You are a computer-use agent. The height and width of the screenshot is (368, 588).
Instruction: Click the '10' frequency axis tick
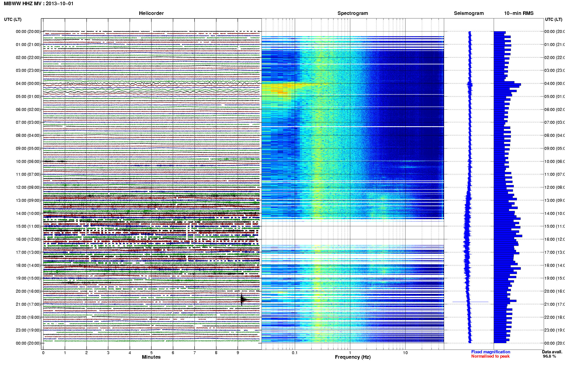pos(405,353)
